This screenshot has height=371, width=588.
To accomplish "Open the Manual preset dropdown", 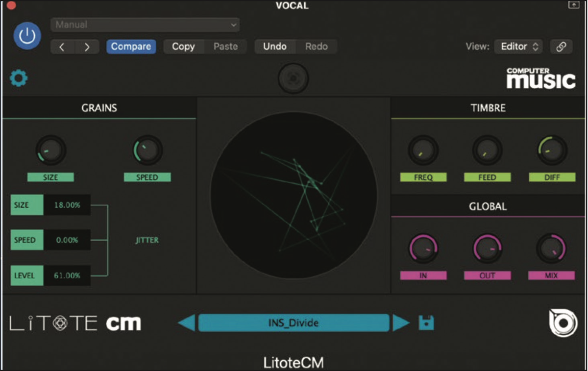I will click(x=145, y=25).
